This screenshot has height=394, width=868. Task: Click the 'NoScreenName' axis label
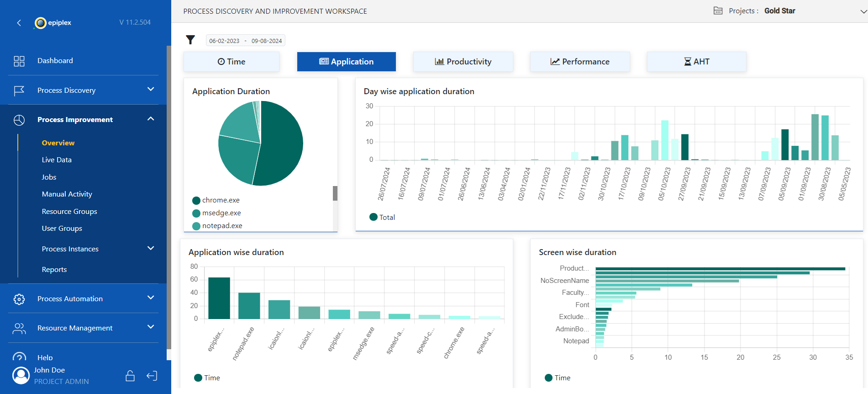565,281
